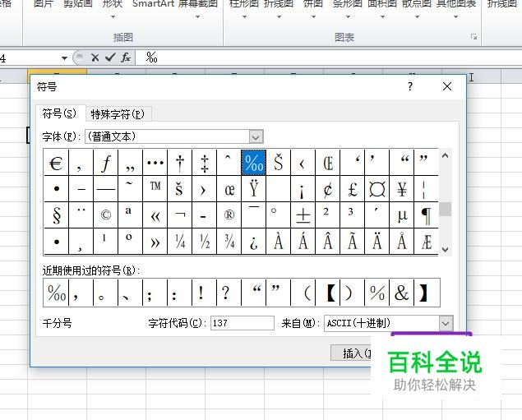
Task: Confirm entry with formula bar checkmark
Action: click(x=110, y=58)
